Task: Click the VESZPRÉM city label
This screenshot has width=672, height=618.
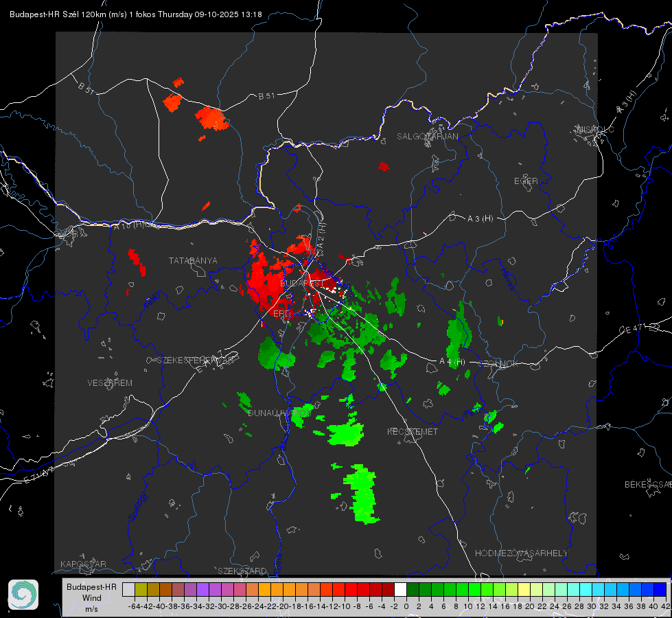Action: [110, 383]
